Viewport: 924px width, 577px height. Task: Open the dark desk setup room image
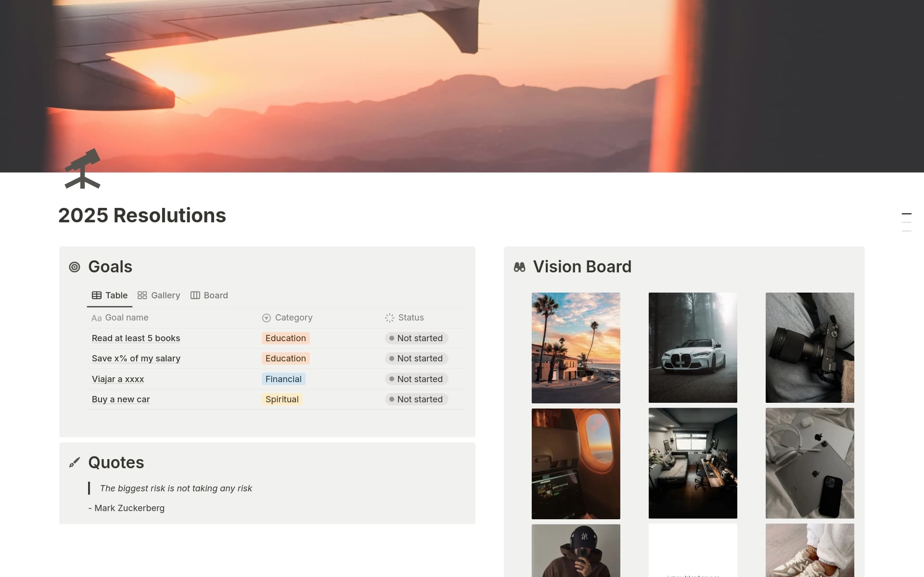[693, 463]
